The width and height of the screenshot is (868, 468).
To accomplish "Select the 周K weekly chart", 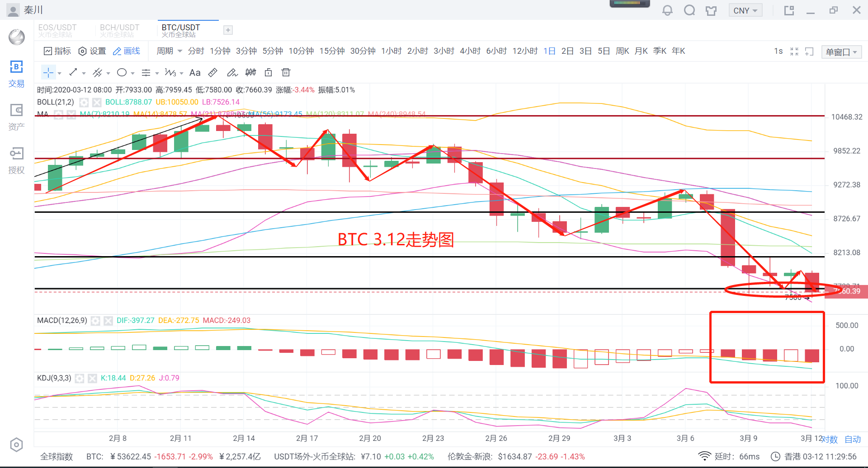I will click(x=623, y=51).
